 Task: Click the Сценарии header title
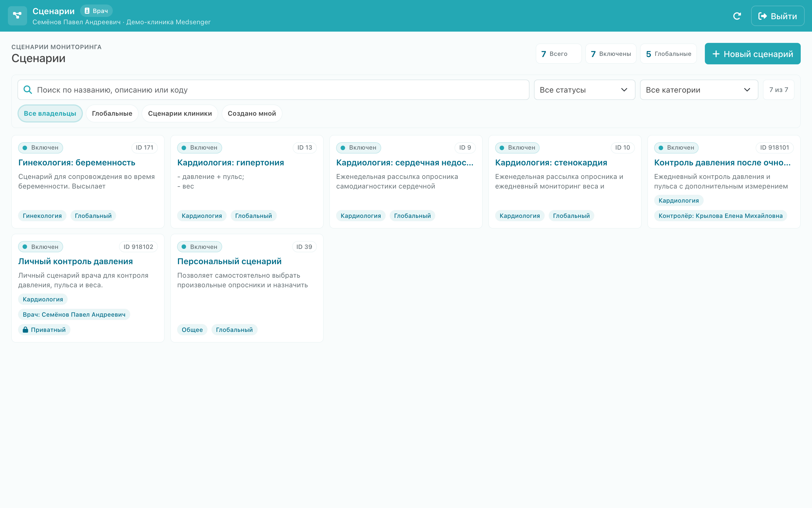coord(54,11)
